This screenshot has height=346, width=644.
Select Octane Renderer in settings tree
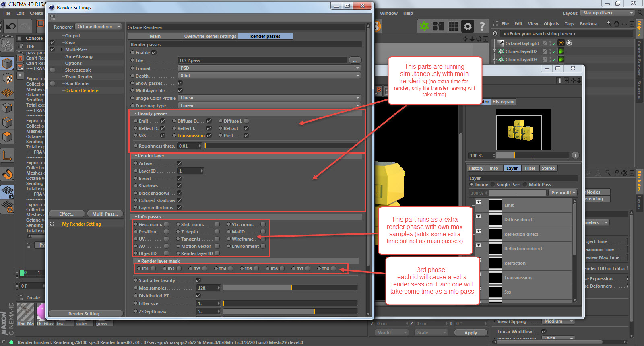[83, 91]
